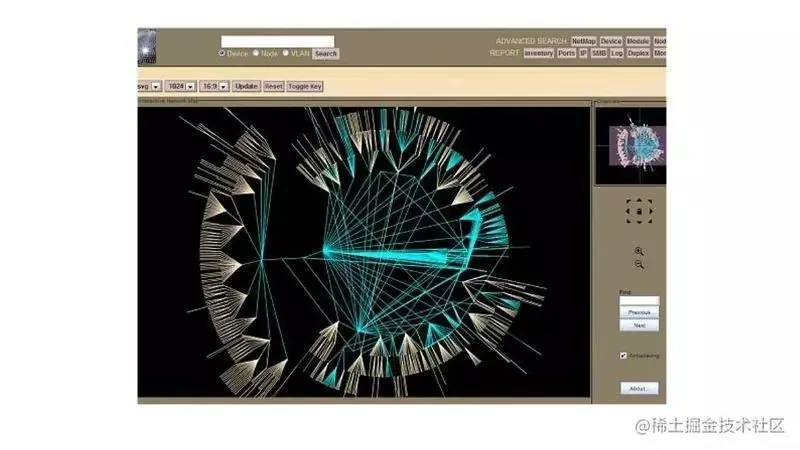
Task: Click the Update button
Action: [246, 87]
